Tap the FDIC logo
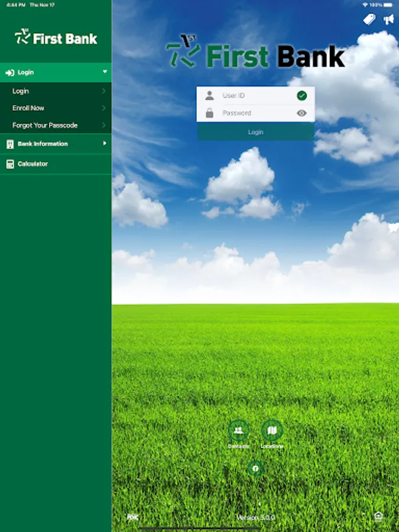The height and width of the screenshot is (532, 399). pos(132,517)
